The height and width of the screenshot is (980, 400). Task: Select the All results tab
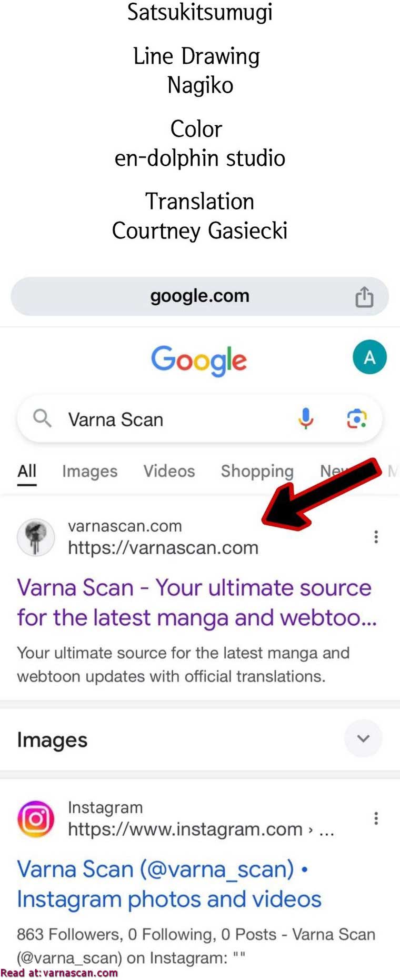tap(27, 471)
